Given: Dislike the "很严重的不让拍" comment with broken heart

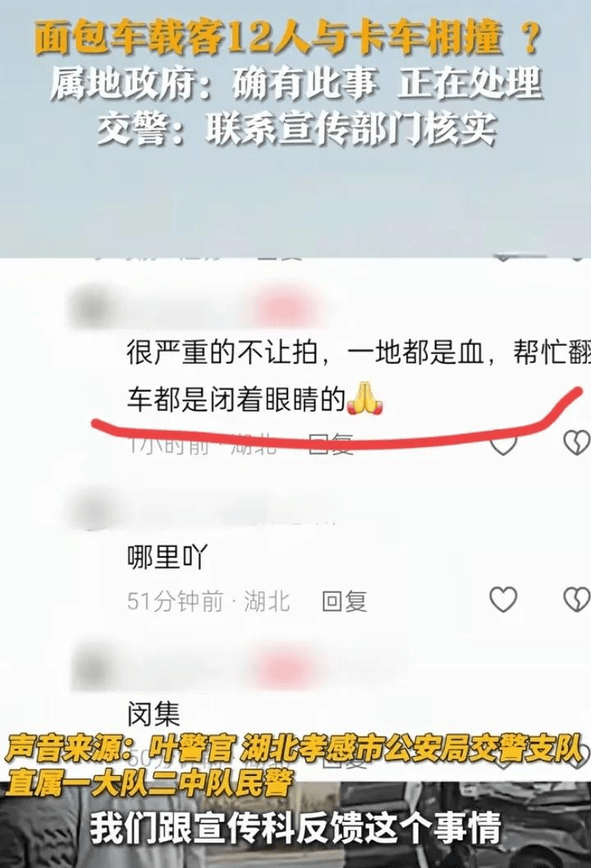Looking at the screenshot, I should point(576,443).
